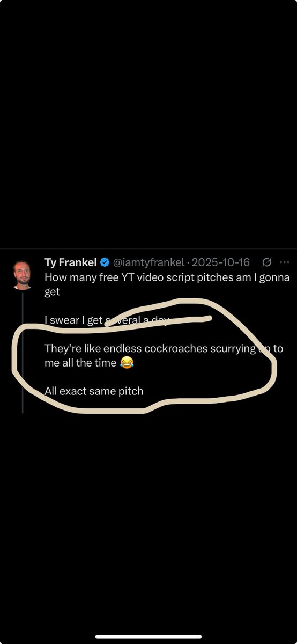Click the 2025-10-16 post date
297x644 pixels.
pyautogui.click(x=220, y=262)
